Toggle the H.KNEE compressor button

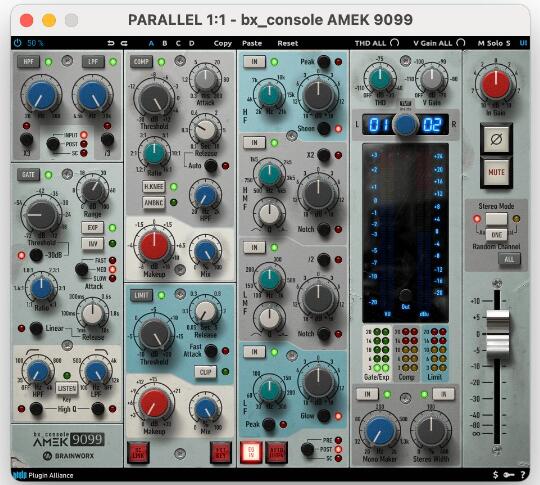pyautogui.click(x=154, y=186)
